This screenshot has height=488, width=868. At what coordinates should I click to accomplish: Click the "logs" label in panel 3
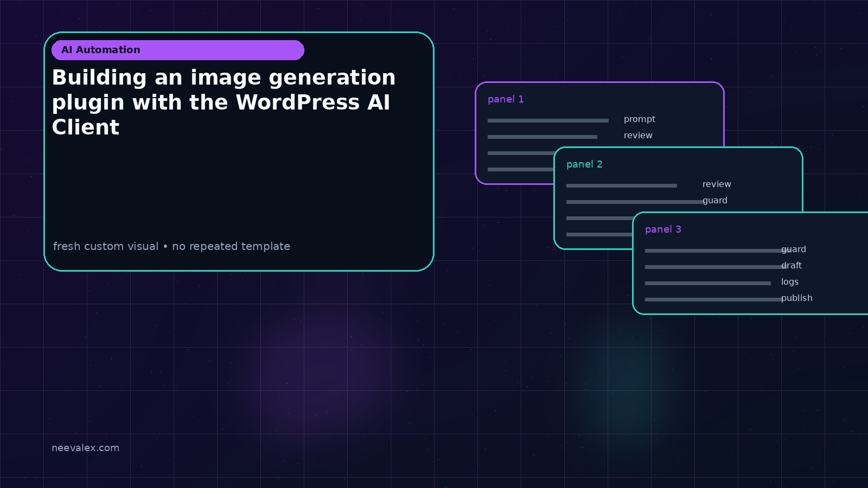790,282
